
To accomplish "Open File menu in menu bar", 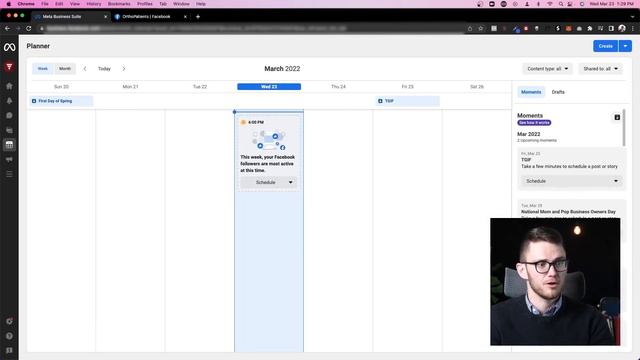I will (x=45, y=4).
